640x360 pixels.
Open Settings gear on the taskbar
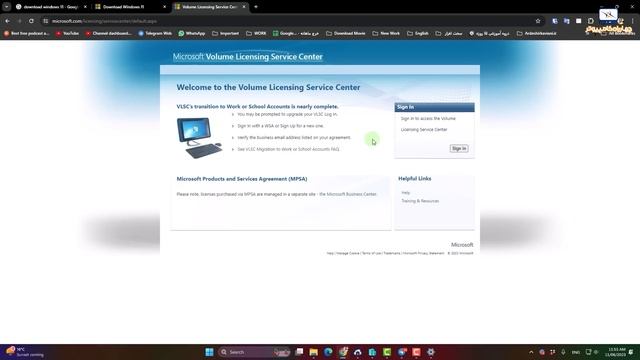click(431, 352)
